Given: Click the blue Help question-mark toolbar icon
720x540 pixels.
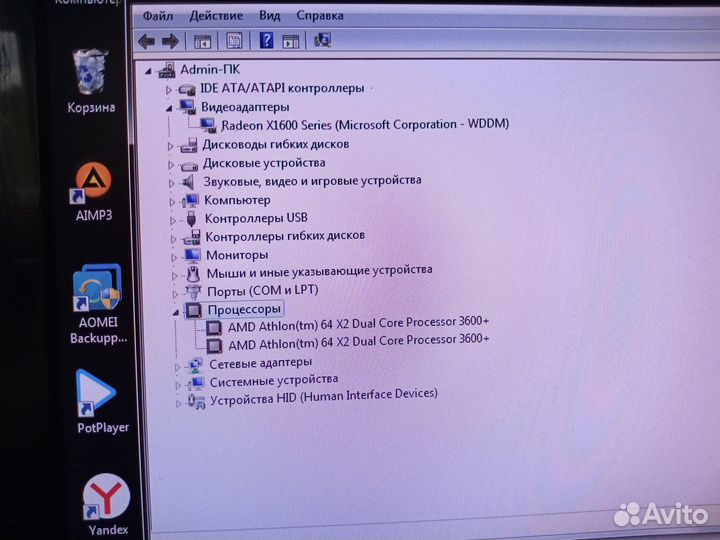Looking at the screenshot, I should click(267, 41).
